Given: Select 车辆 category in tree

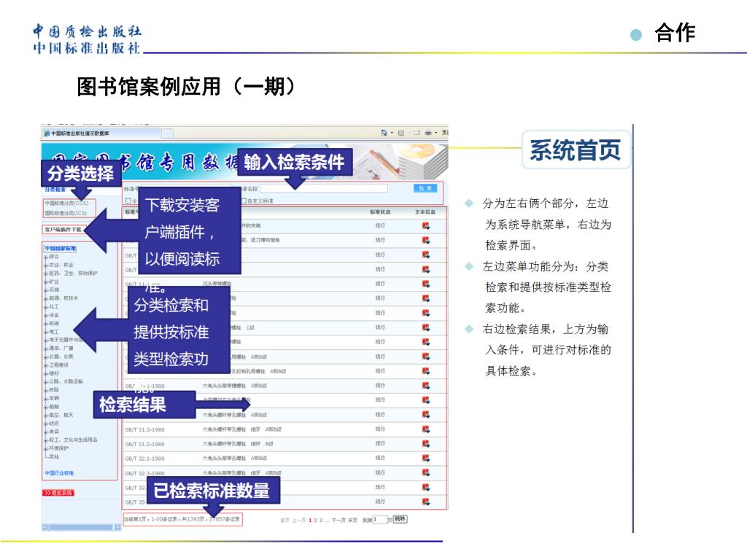Looking at the screenshot, I should tap(54, 398).
